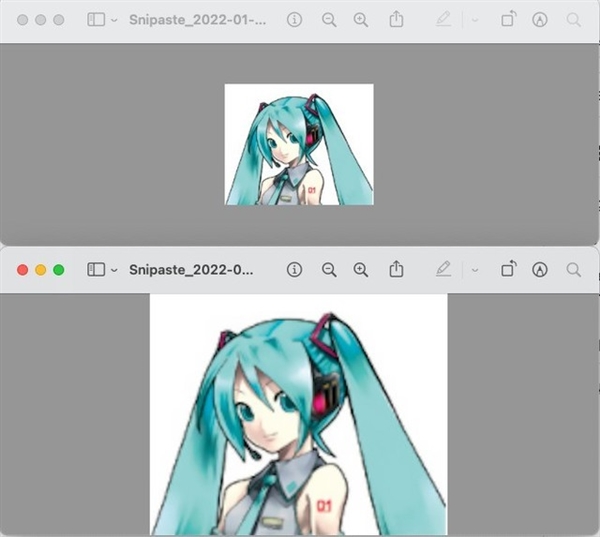Image resolution: width=600 pixels, height=537 pixels.
Task: Rotate the image in the active window
Action: click(508, 270)
